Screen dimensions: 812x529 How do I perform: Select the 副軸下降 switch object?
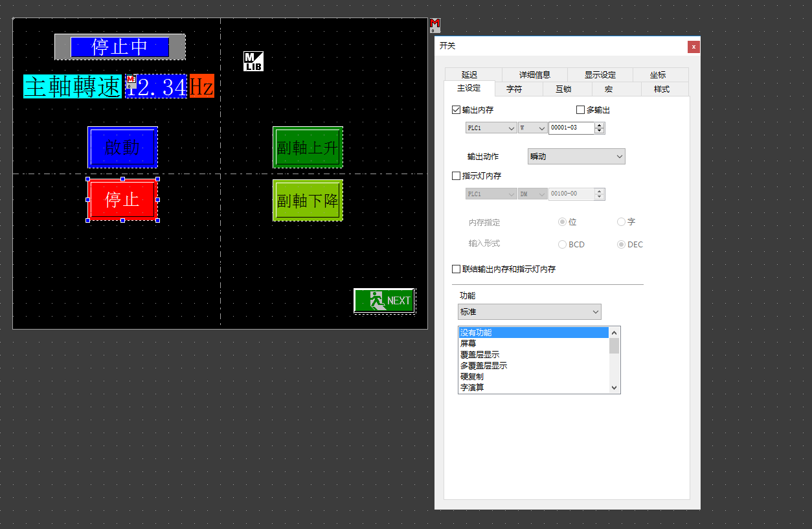(308, 201)
